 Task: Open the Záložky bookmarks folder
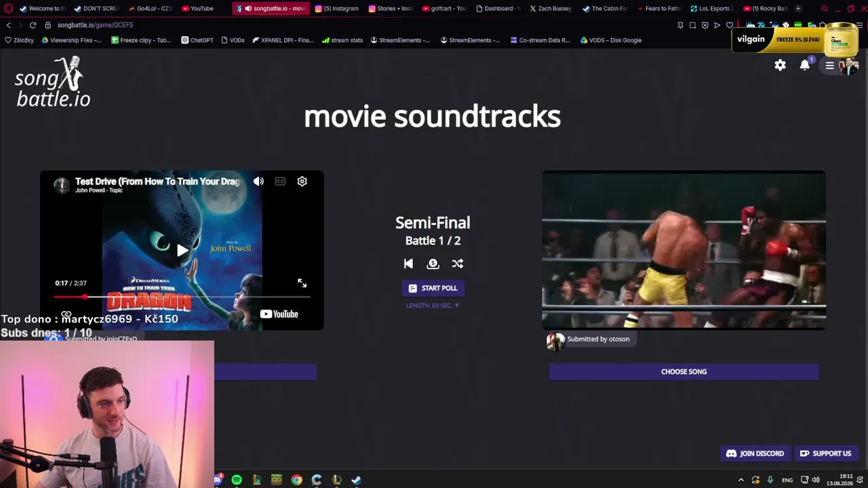pyautogui.click(x=19, y=40)
